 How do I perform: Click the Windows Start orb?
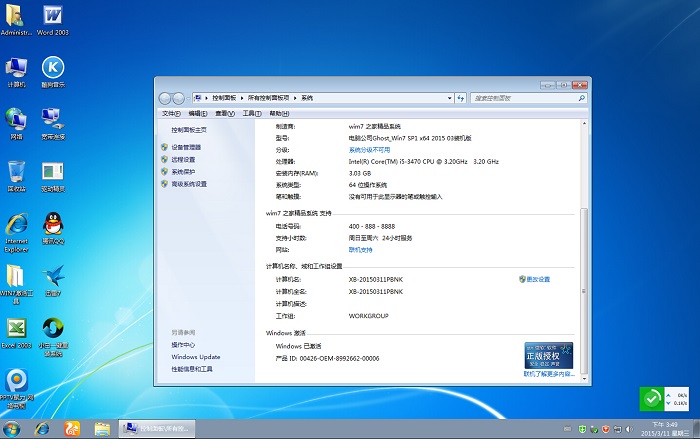pyautogui.click(x=14, y=428)
